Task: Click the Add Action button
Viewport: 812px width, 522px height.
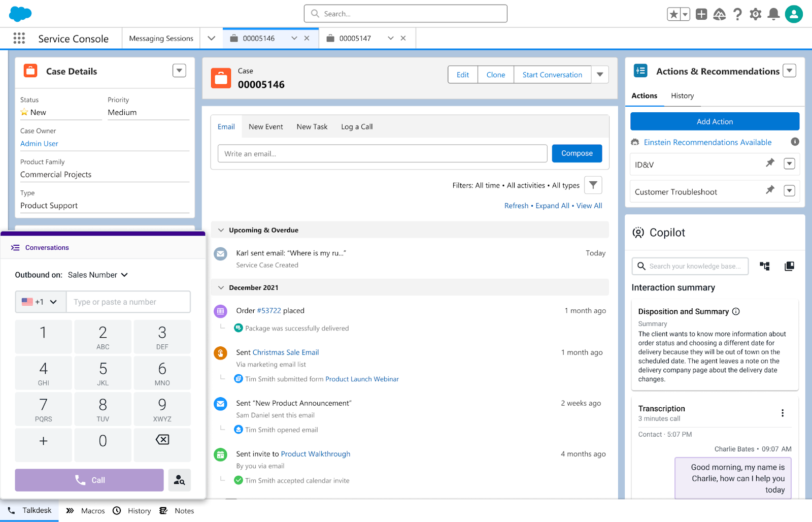Action: (x=715, y=121)
